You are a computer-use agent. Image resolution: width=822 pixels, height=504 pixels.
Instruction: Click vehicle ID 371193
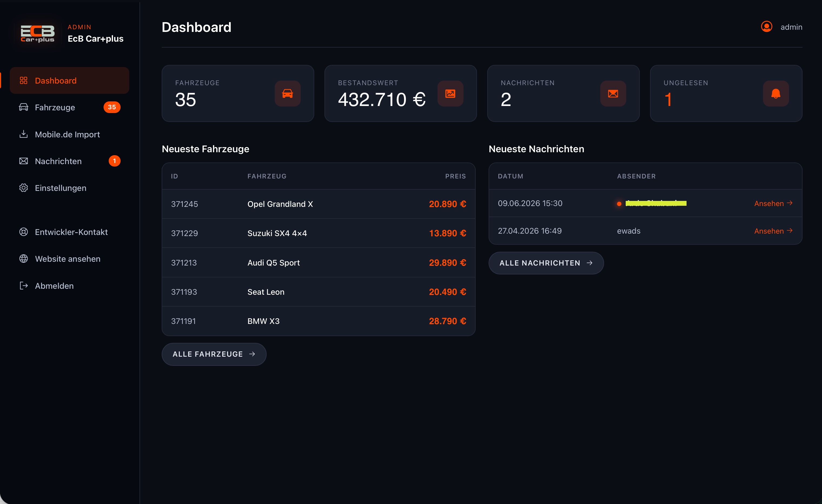click(184, 292)
